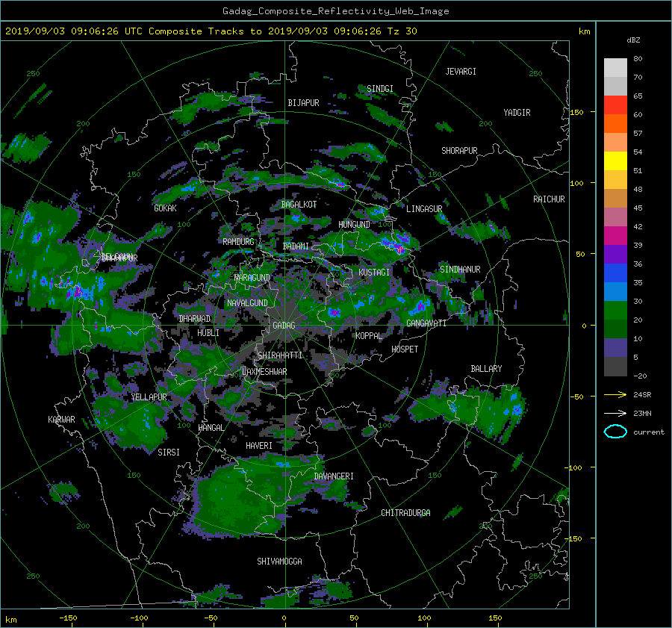Image resolution: width=672 pixels, height=628 pixels.
Task: Click the UTC Composite Tracks timestamp header
Action: tap(211, 31)
